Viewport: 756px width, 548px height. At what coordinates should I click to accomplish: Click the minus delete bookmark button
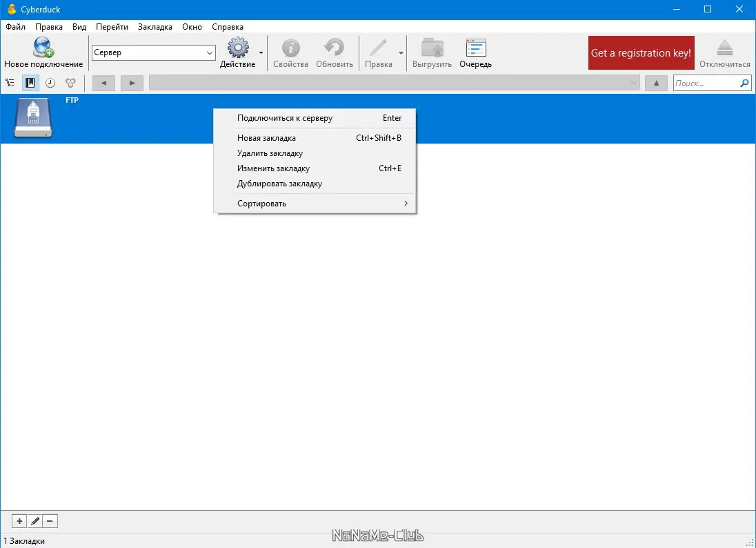pos(50,521)
